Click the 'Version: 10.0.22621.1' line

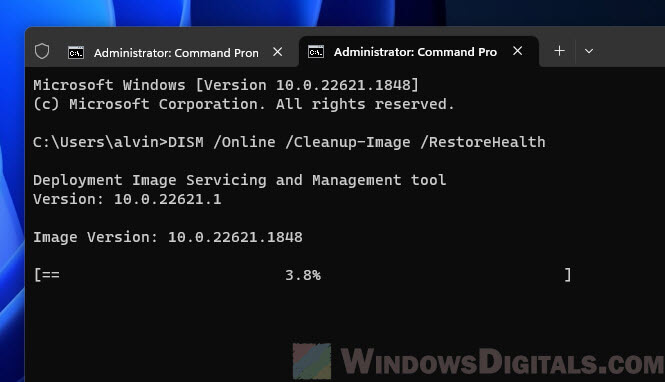click(x=127, y=199)
